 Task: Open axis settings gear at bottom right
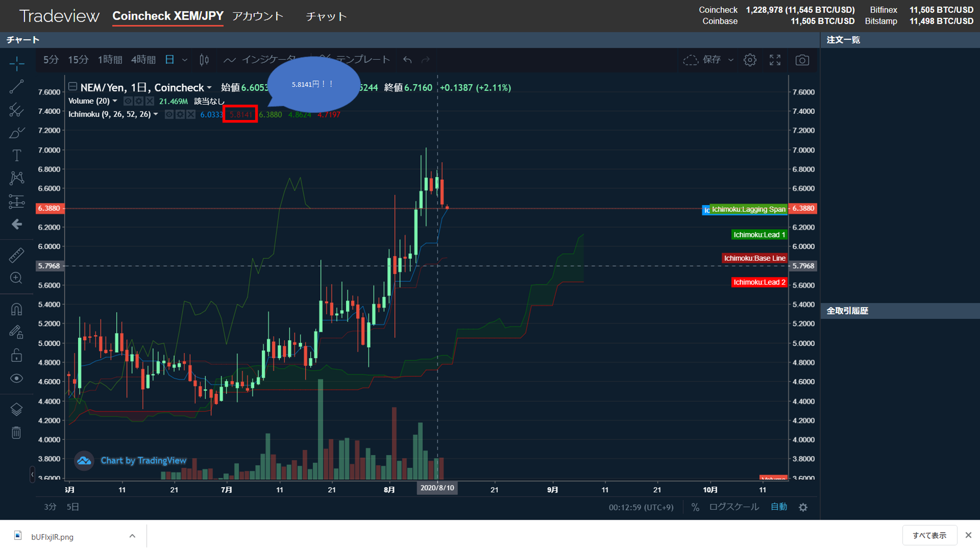803,507
